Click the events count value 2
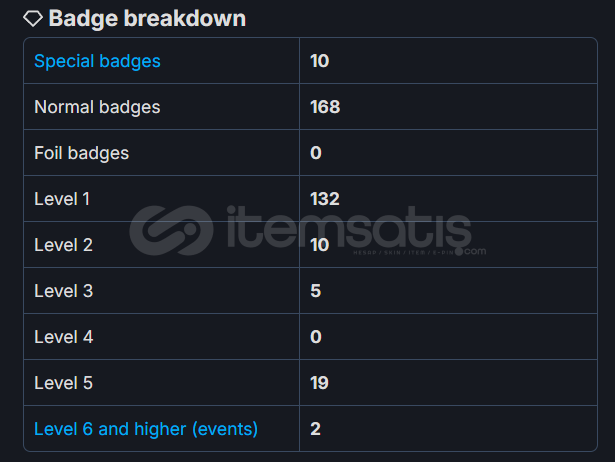The width and height of the screenshot is (615, 462). point(315,429)
